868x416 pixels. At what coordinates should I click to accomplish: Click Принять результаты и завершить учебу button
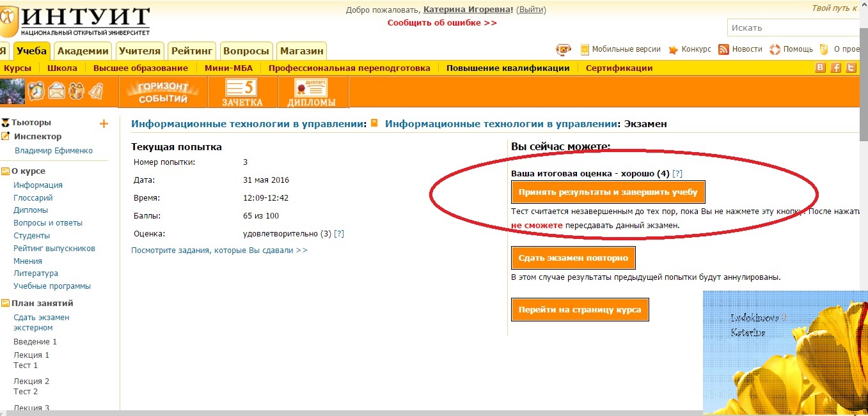click(x=608, y=192)
